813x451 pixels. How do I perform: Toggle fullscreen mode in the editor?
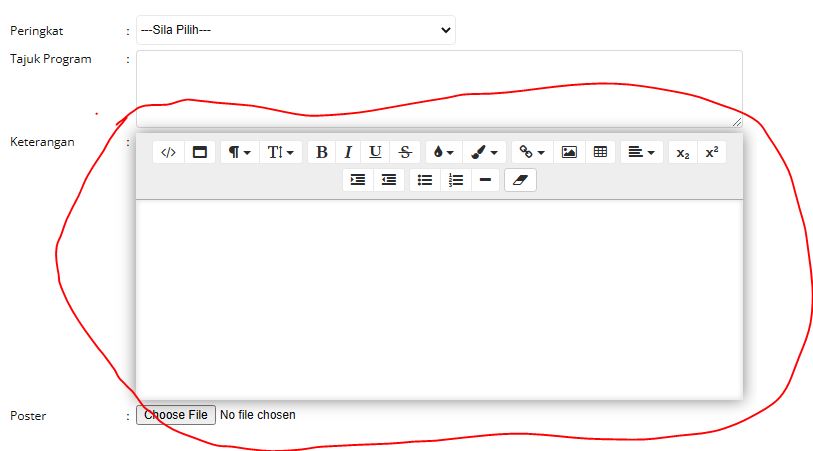point(199,153)
